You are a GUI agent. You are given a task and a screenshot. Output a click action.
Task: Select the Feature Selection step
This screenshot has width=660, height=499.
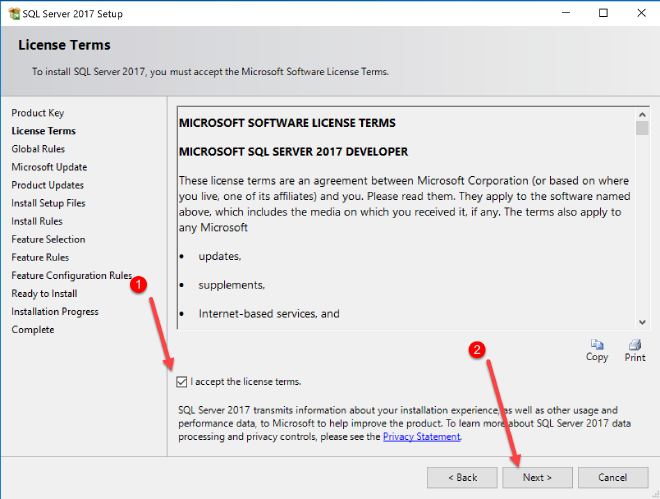click(48, 239)
